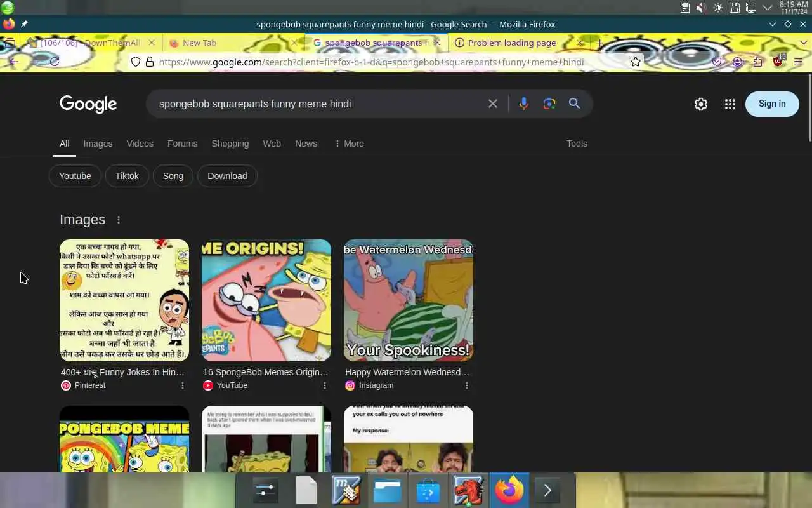Click the volume icon in system tray

[701, 8]
